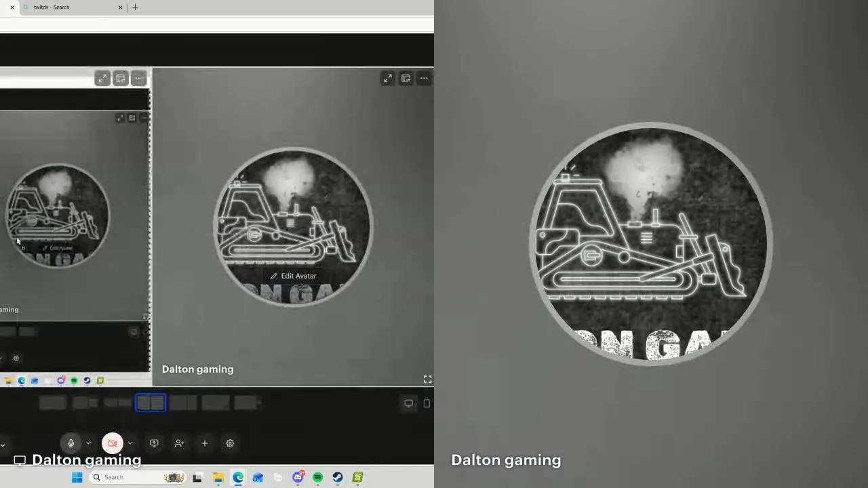Click the large bulldozer avatar in the right panel
Viewport: 868px width, 488px height.
(x=650, y=244)
